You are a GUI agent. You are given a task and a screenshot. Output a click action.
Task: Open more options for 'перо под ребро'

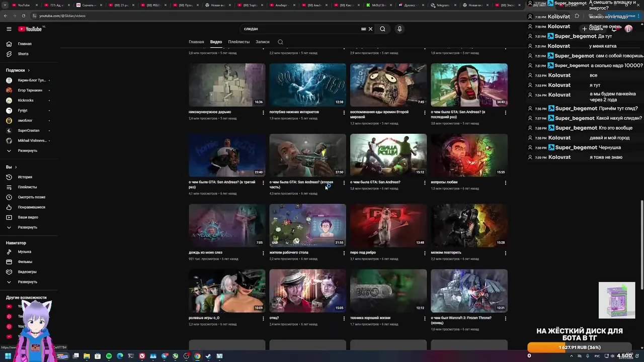click(425, 253)
